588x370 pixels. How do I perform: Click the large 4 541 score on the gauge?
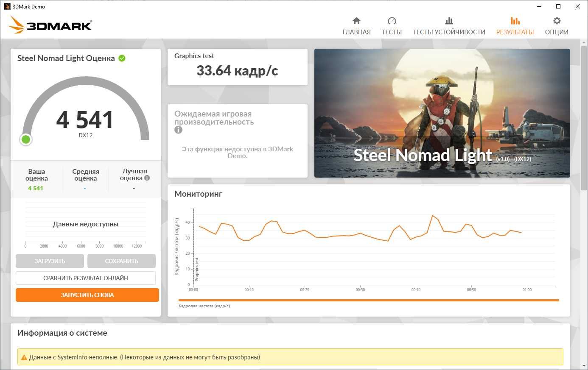pos(85,120)
